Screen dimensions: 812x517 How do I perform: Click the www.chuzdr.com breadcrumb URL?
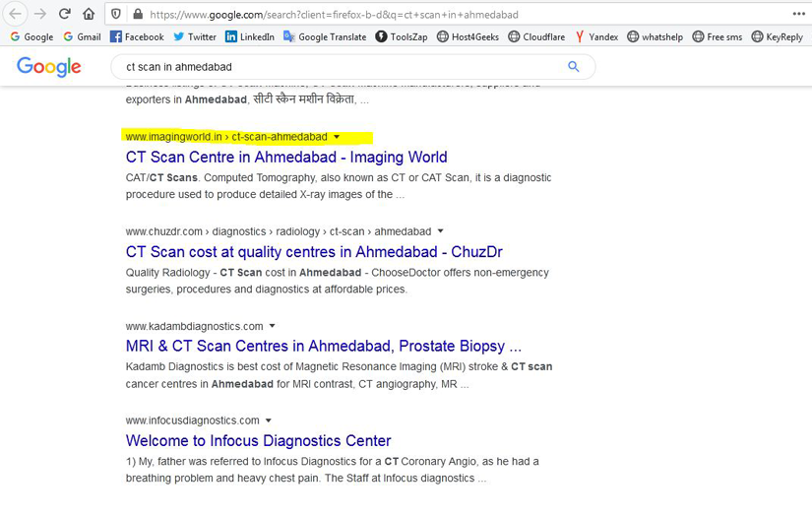point(279,231)
